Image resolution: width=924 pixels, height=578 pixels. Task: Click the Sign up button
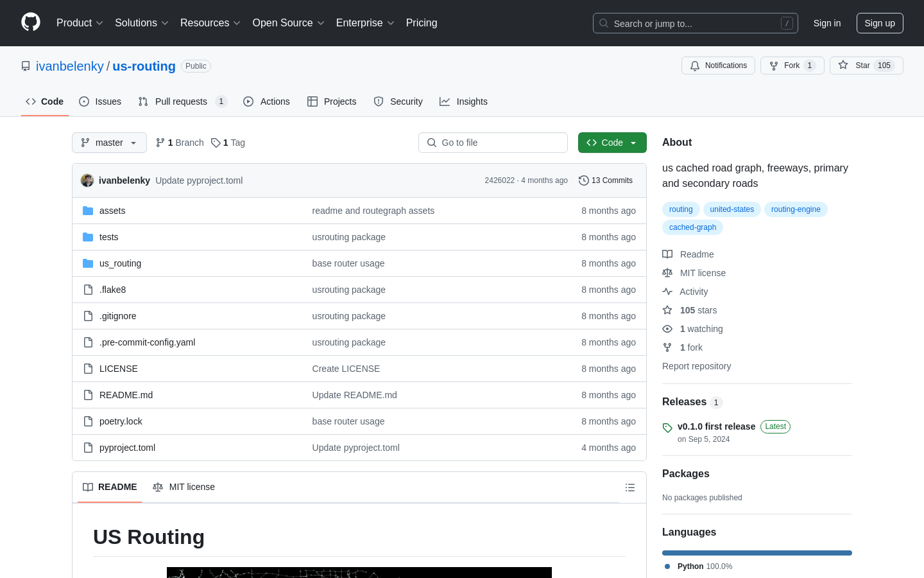coord(880,23)
